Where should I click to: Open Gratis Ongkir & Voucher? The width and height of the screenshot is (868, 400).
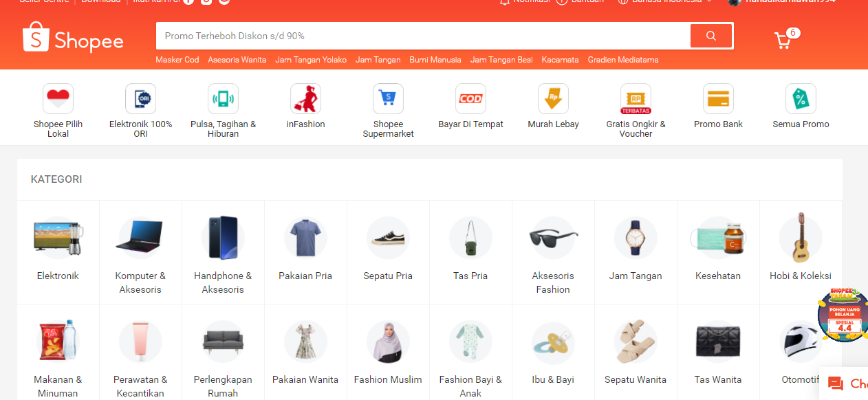click(636, 111)
